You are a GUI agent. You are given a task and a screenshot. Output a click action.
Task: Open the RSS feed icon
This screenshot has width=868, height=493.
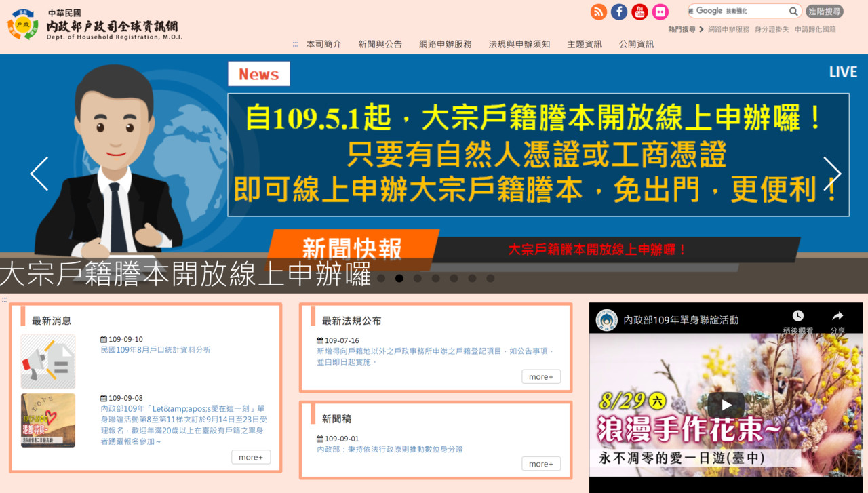[599, 12]
